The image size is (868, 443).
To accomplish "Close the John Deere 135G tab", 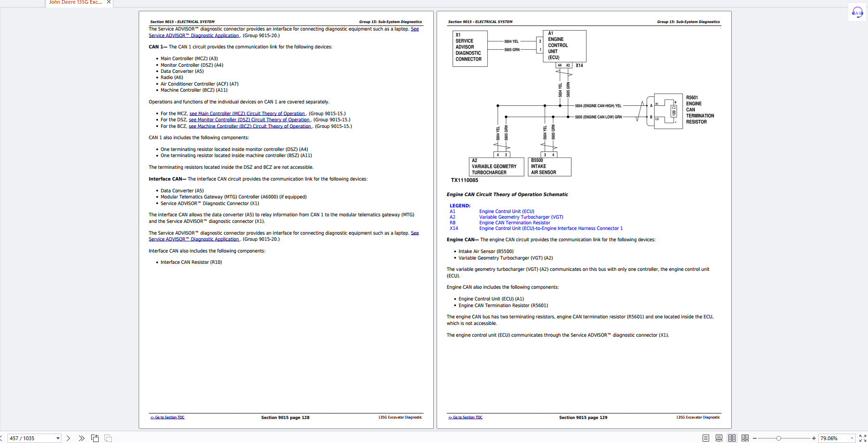I will (x=109, y=2).
